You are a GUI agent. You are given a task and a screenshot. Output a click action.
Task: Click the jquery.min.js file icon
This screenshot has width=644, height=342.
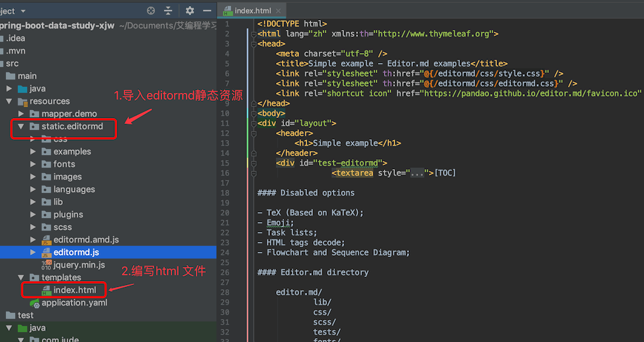[x=46, y=265]
